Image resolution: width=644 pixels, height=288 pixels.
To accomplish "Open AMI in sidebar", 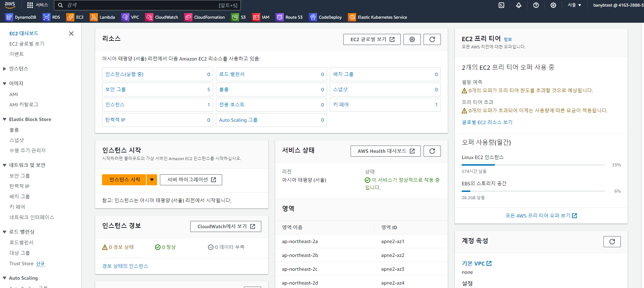I will [x=13, y=94].
